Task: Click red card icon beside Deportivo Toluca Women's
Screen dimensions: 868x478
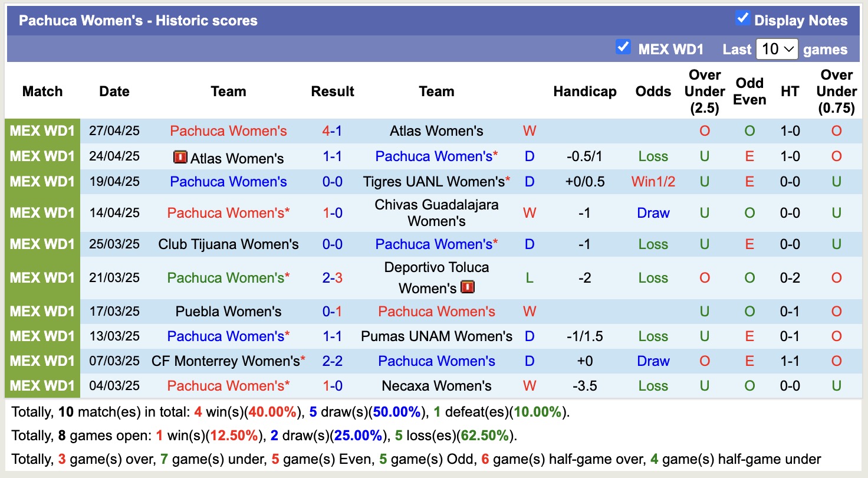Action: coord(468,287)
